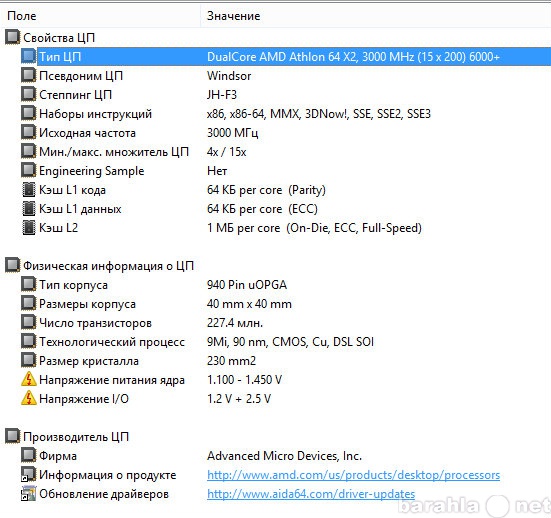Click the warning voltage icon for Напряжение питания ядра
This screenshot has height=518, width=551.
tap(28, 379)
